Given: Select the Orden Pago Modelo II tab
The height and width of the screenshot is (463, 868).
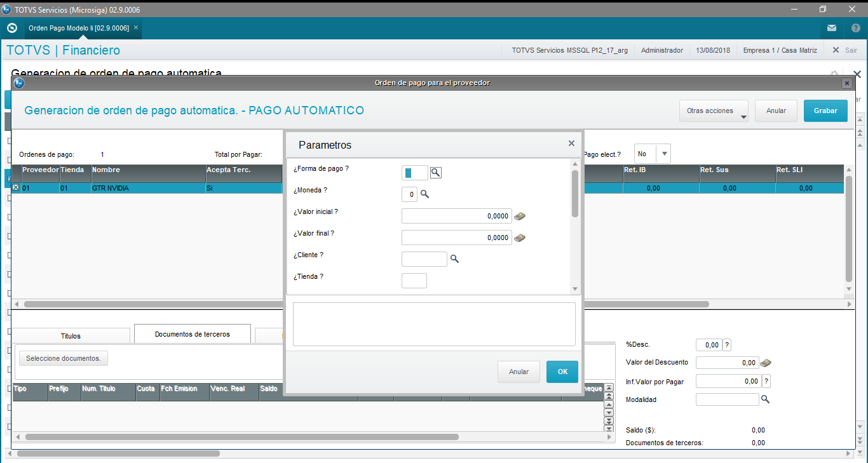Looking at the screenshot, I should coord(79,29).
